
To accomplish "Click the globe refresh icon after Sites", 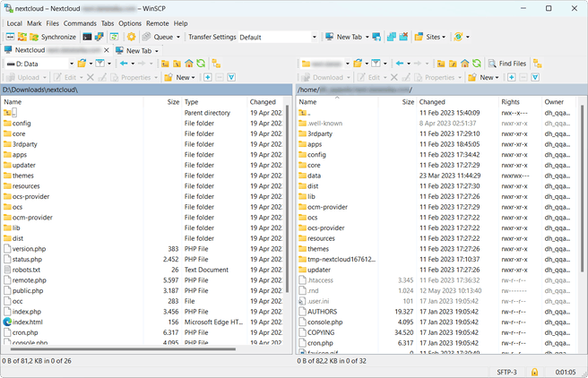I will pyautogui.click(x=458, y=37).
